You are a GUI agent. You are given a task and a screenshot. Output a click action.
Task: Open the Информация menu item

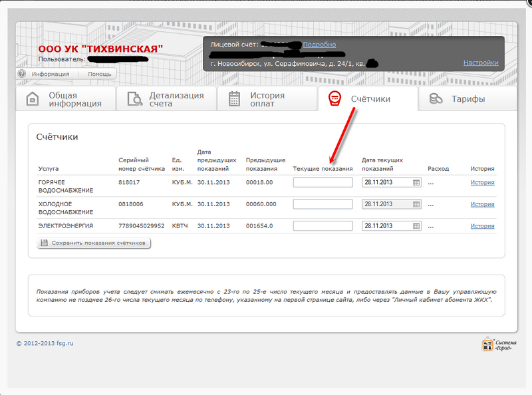tap(51, 74)
